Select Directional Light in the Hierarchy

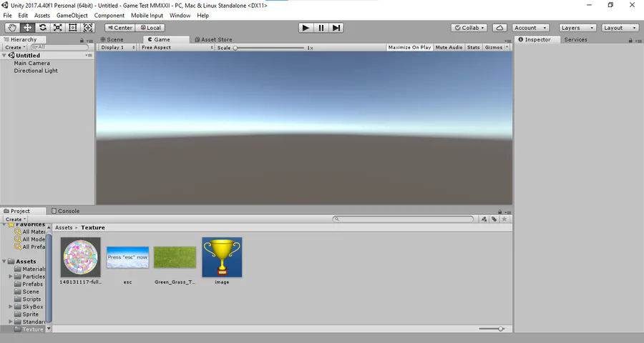point(36,71)
